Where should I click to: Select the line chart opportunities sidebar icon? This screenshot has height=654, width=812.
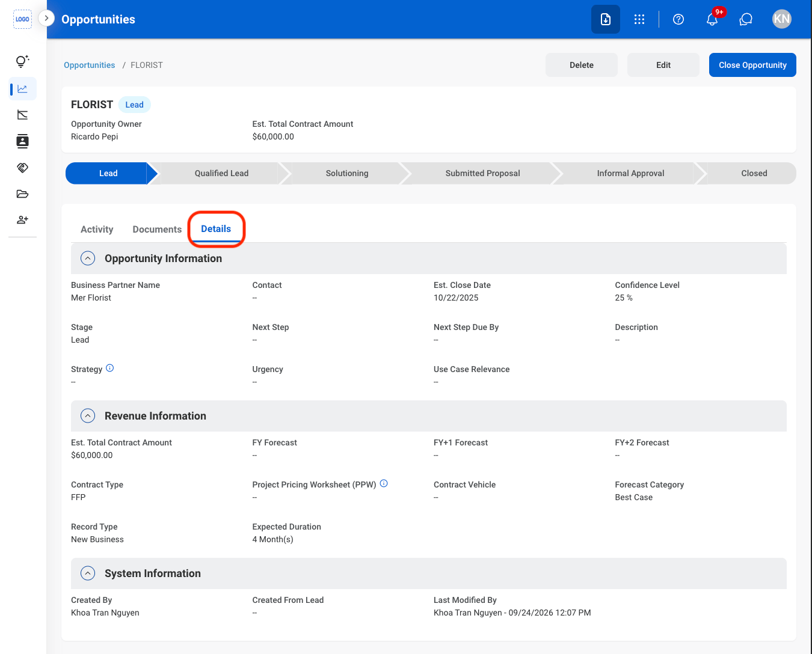[x=23, y=89]
